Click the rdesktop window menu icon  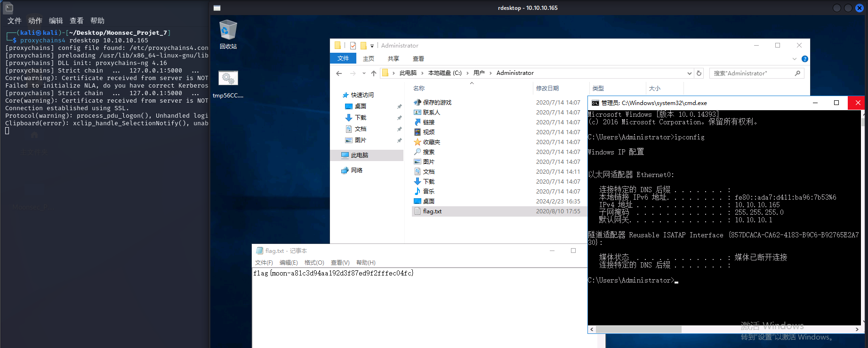click(217, 8)
